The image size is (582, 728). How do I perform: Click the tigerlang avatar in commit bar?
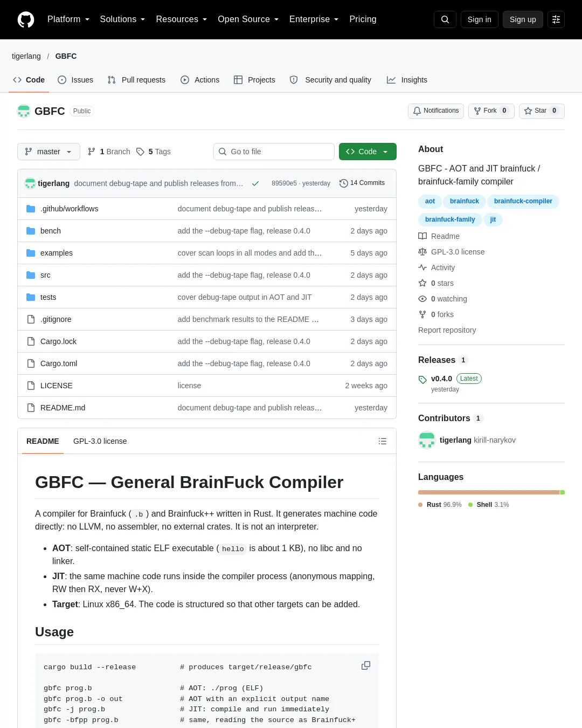[x=30, y=183]
